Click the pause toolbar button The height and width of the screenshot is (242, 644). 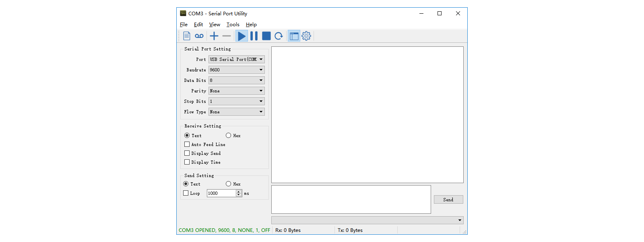coord(254,36)
